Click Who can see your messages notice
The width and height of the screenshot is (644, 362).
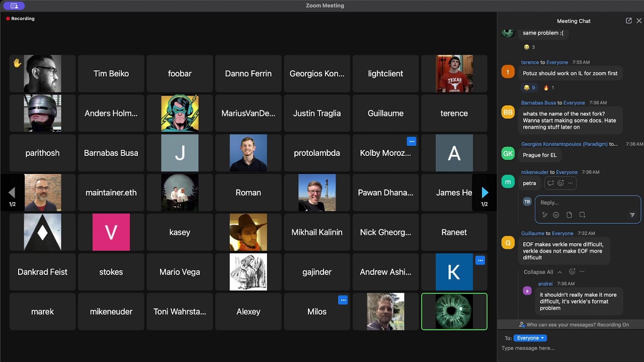(x=574, y=325)
